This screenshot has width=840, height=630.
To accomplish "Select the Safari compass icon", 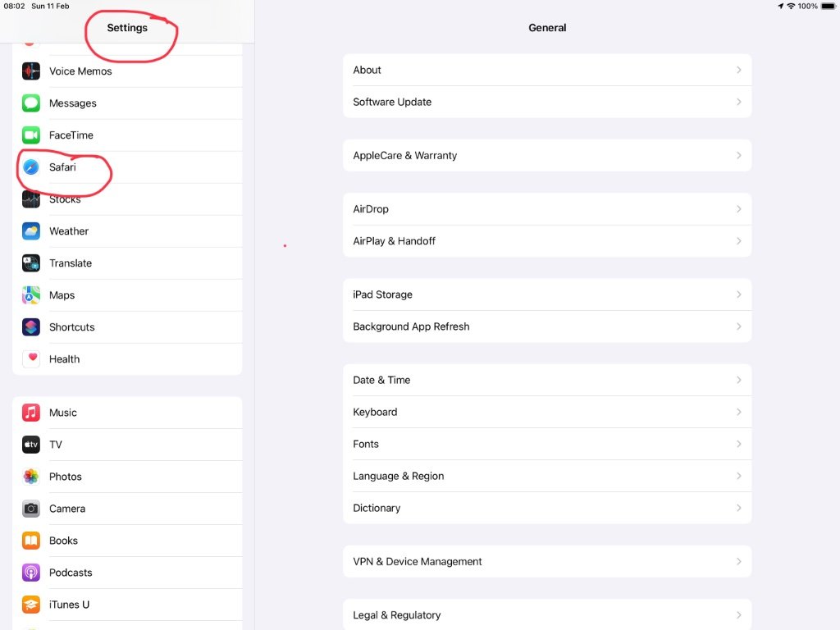I will (x=31, y=167).
